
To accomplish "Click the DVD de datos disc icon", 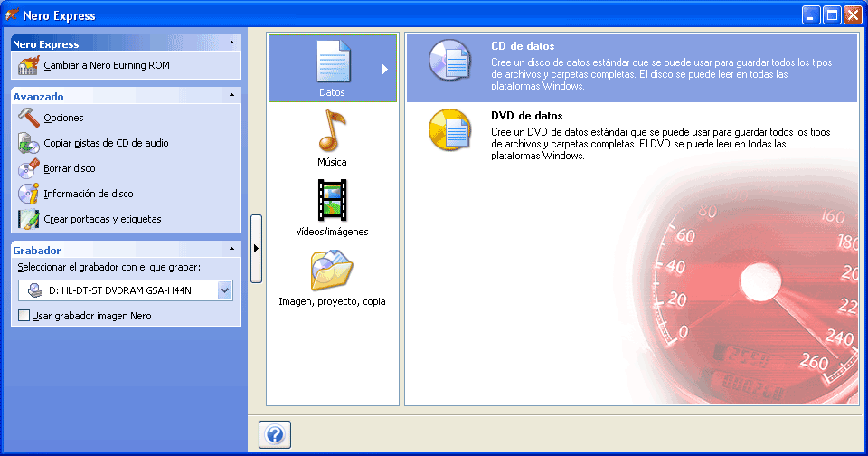I will 449,130.
